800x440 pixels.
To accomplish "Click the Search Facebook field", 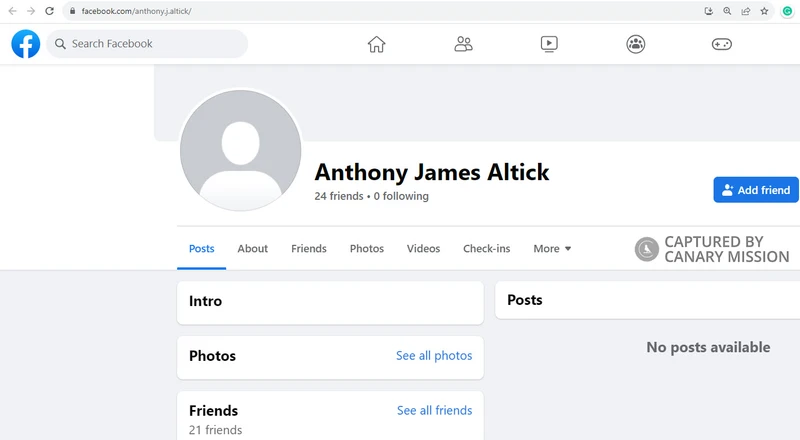I will coord(147,44).
